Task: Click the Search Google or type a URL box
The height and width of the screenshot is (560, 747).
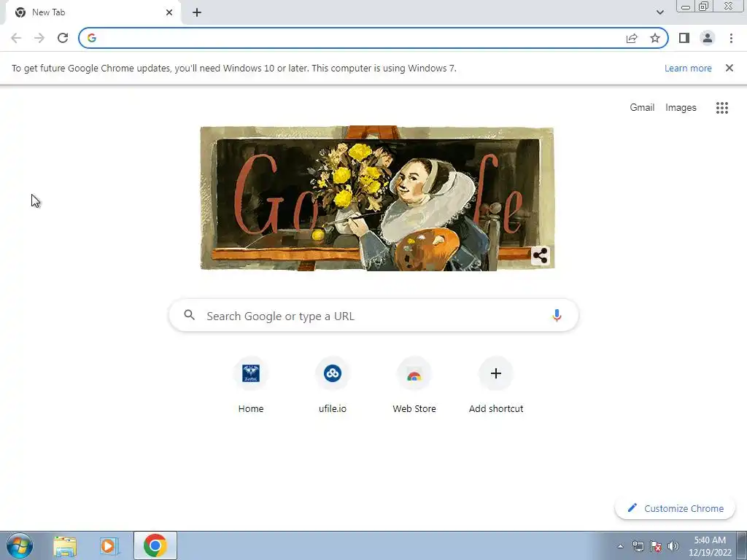Action: (374, 316)
